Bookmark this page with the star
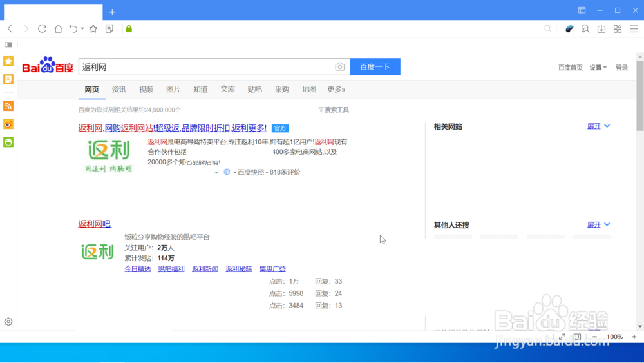This screenshot has height=363, width=644. 93,29
